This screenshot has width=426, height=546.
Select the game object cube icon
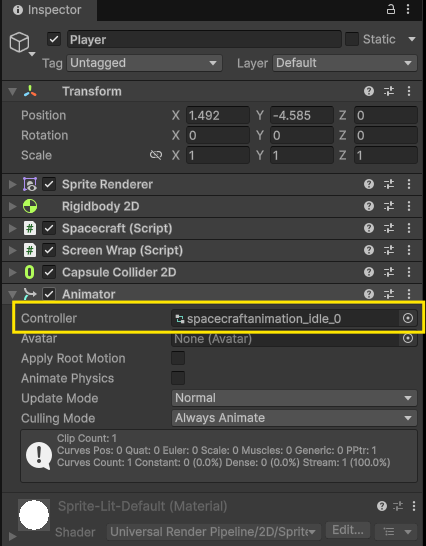click(x=19, y=42)
